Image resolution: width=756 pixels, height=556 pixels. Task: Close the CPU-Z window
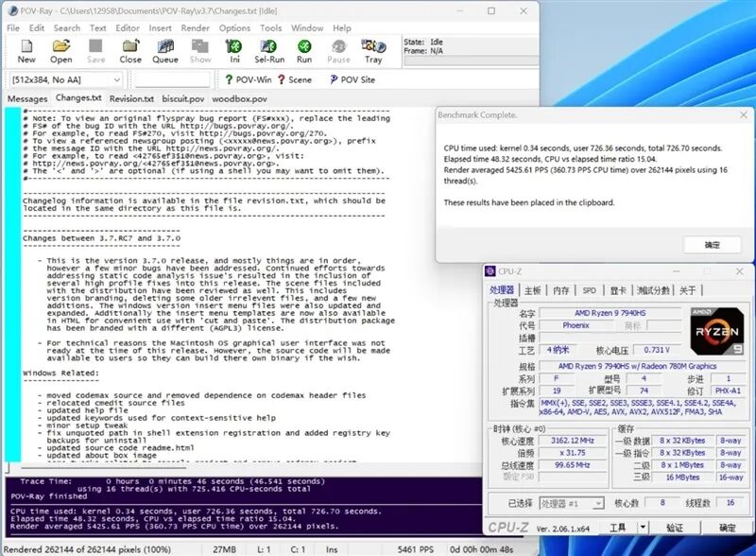739,271
